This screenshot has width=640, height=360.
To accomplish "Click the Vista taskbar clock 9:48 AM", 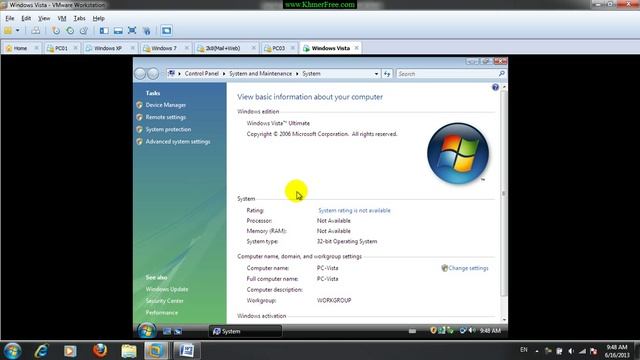I will pos(490,331).
